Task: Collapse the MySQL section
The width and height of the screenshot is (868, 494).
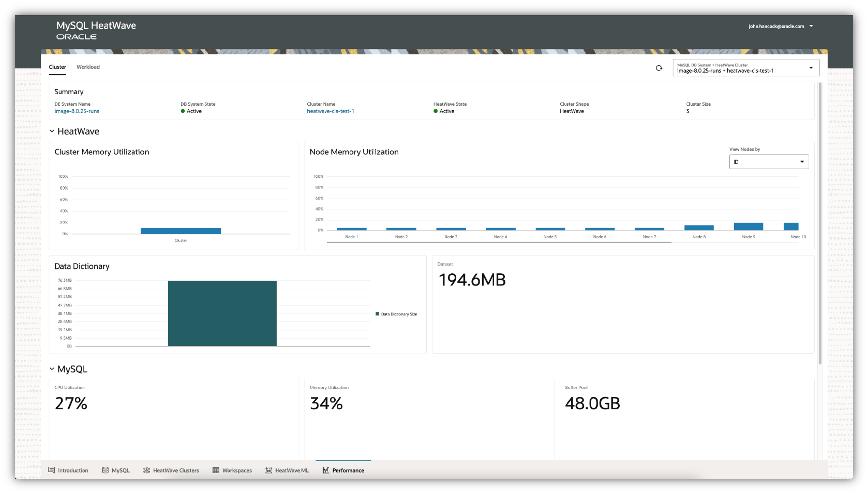Action: [x=52, y=368]
